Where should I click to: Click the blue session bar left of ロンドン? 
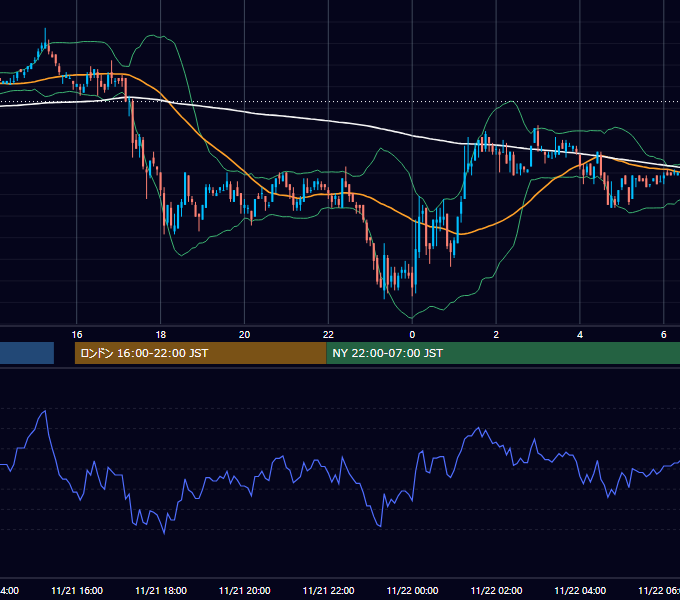[x=27, y=353]
